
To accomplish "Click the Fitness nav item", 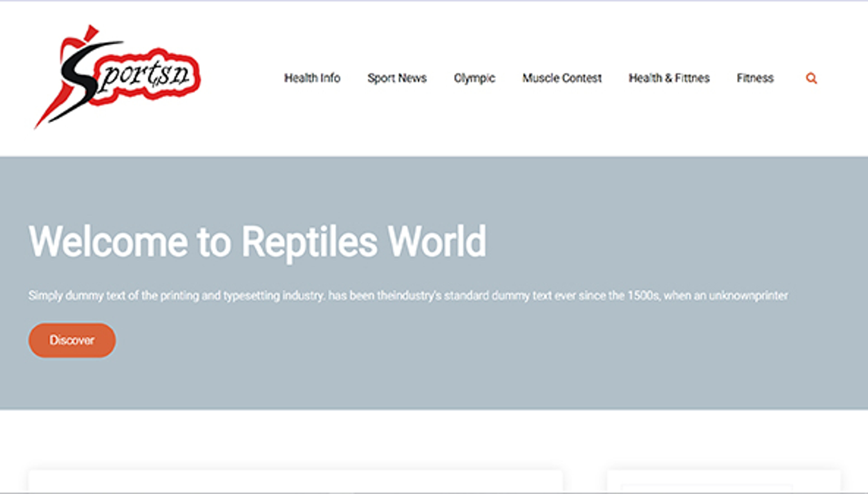I will tap(755, 78).
